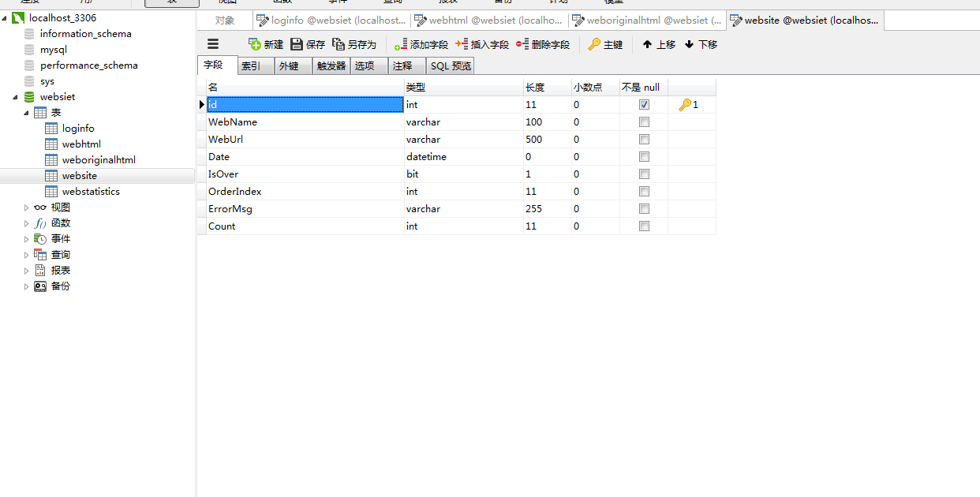The height and width of the screenshot is (497, 980).
Task: Click the id field name cell
Action: [305, 104]
